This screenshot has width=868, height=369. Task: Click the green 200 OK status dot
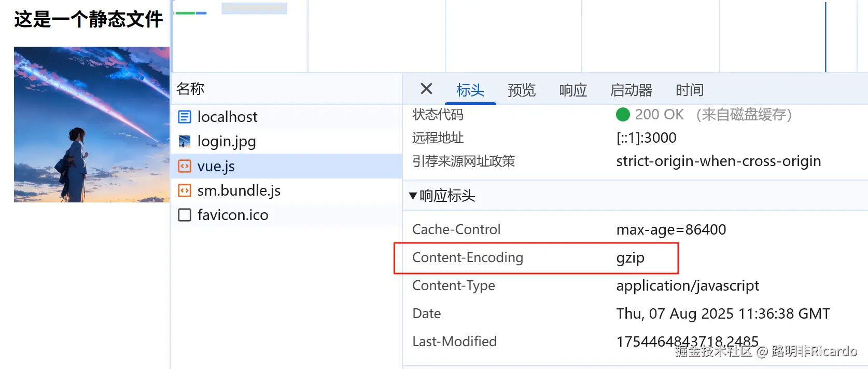point(623,114)
